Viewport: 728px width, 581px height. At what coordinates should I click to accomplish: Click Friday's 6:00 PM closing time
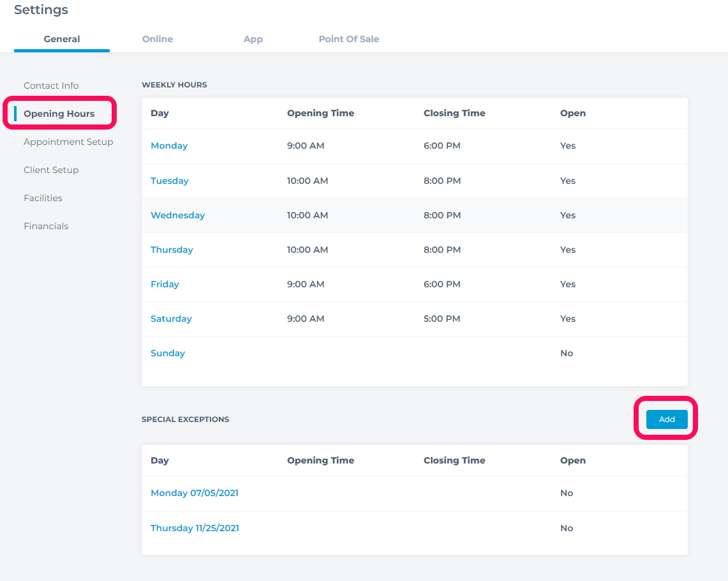click(442, 284)
